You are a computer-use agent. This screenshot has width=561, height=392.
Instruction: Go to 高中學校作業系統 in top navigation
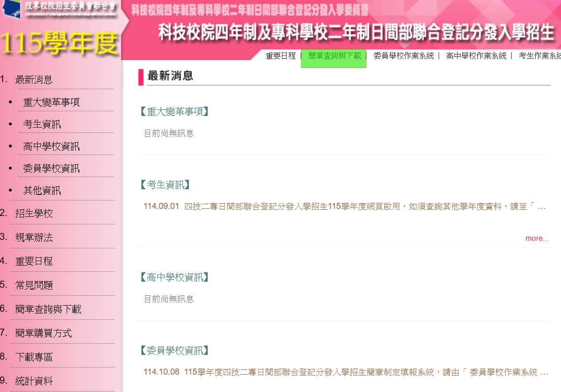click(476, 56)
